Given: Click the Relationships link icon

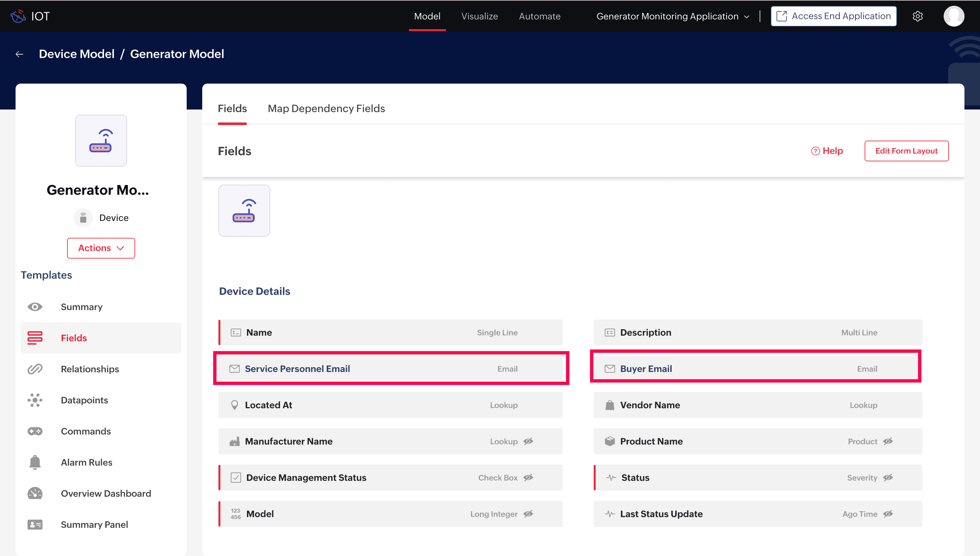Looking at the screenshot, I should pos(35,369).
